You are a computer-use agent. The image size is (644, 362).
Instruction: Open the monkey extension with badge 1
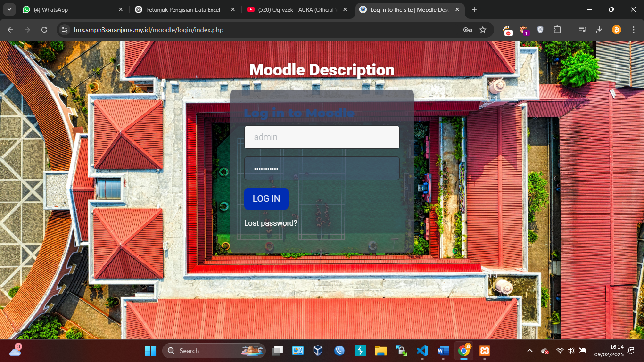(524, 30)
